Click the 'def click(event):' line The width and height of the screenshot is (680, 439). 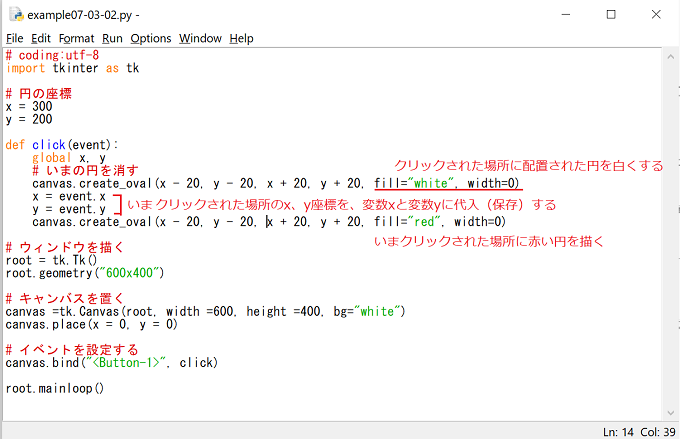[62, 145]
